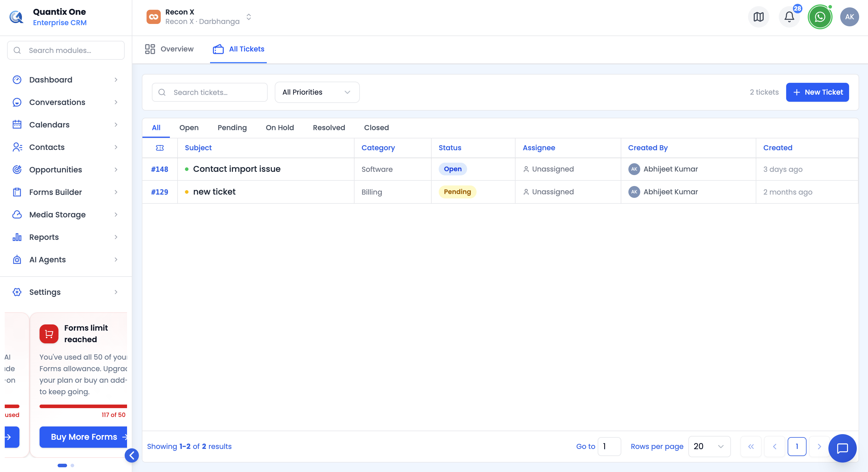
Task: Click the Calendars icon in sidebar
Action: tap(17, 125)
